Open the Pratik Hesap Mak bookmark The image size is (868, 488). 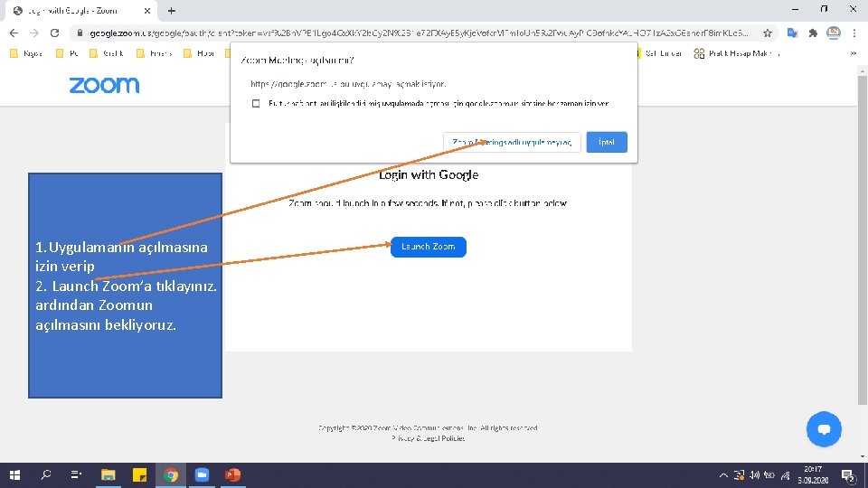click(x=737, y=53)
